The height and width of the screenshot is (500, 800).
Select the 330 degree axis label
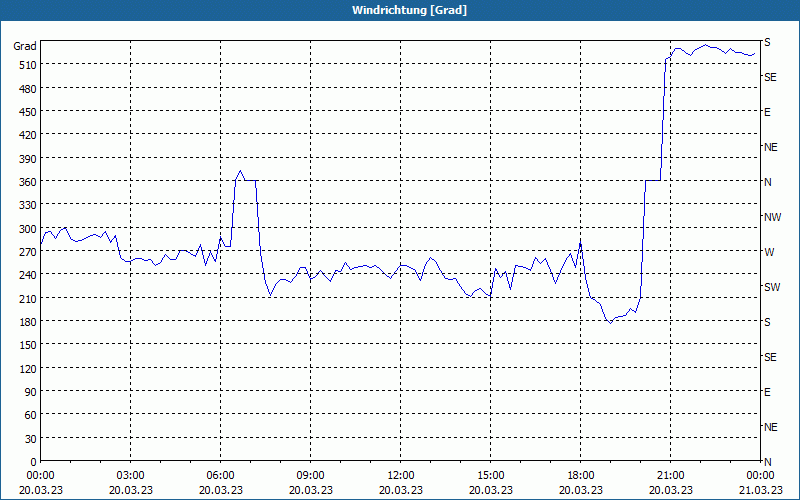pyautogui.click(x=28, y=205)
